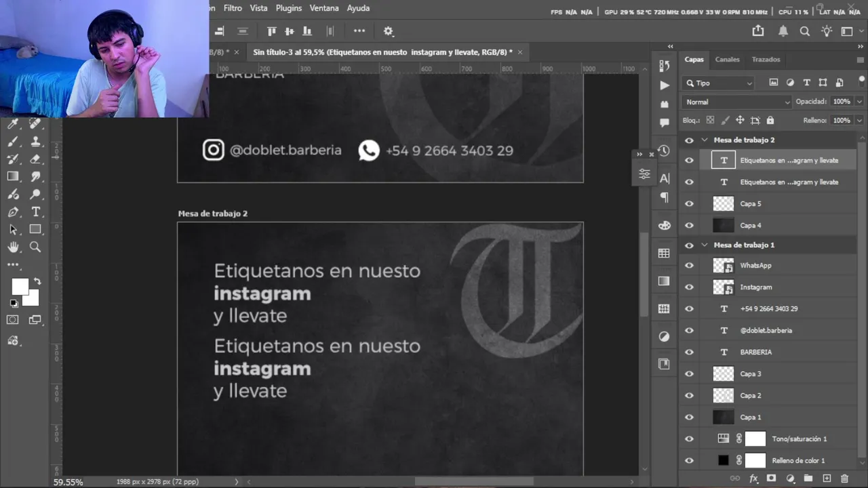
Task: Open the Opacidad slider dropdown arrow
Action: click(859, 102)
